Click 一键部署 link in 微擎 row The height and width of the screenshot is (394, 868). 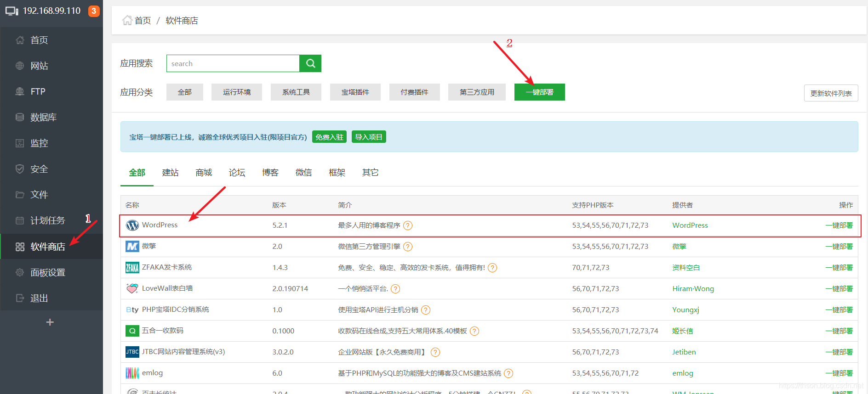click(x=839, y=247)
